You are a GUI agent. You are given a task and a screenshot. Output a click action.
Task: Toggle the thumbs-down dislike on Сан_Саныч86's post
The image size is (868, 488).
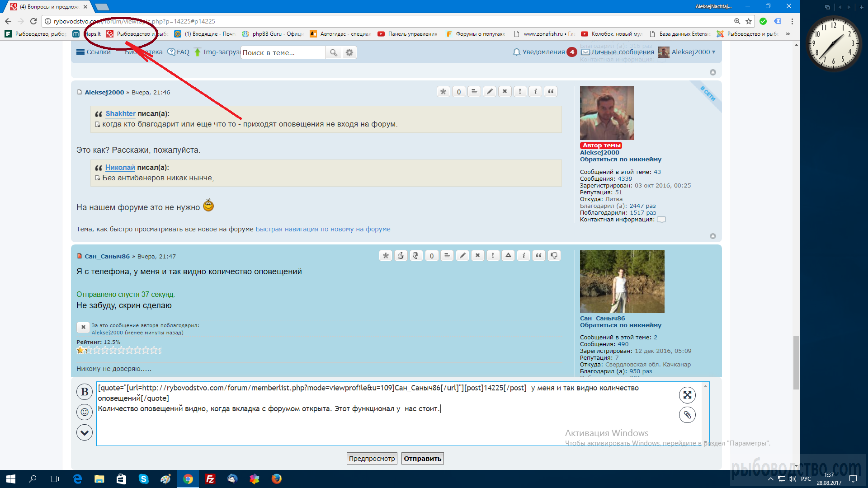pos(554,256)
